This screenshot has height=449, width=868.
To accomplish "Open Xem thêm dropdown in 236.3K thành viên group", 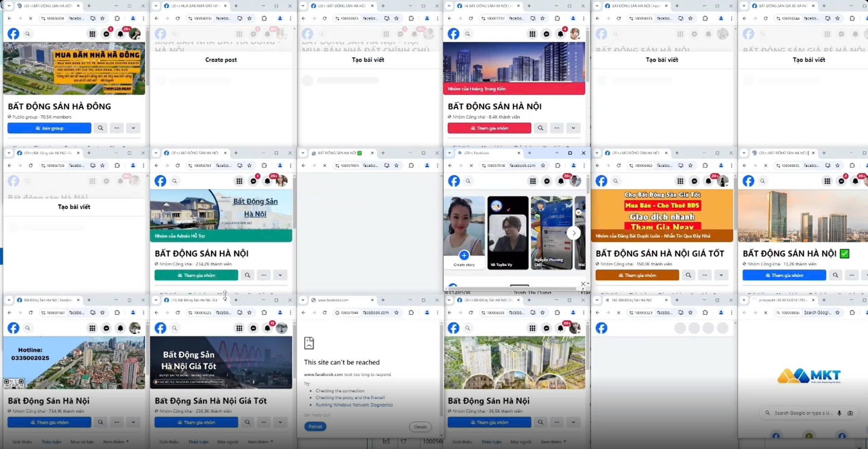I will pyautogui.click(x=261, y=442).
